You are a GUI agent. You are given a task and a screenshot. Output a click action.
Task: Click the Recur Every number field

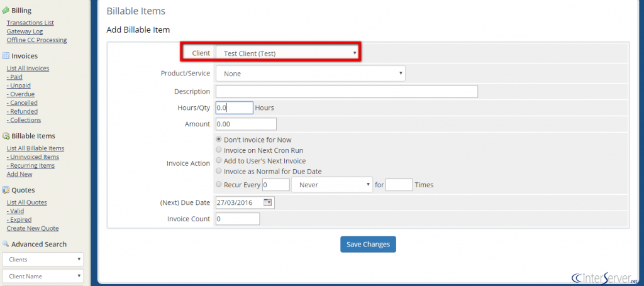276,185
